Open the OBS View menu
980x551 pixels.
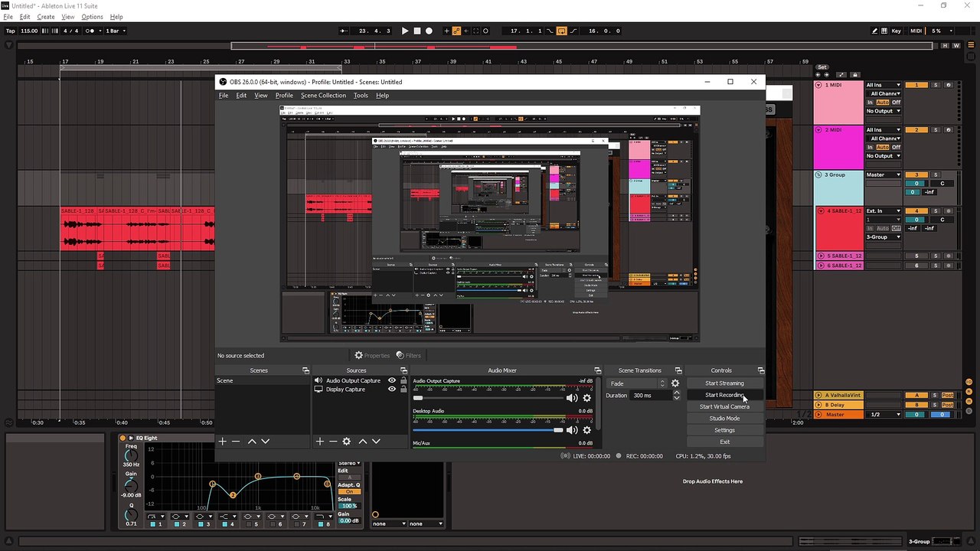[x=261, y=96]
